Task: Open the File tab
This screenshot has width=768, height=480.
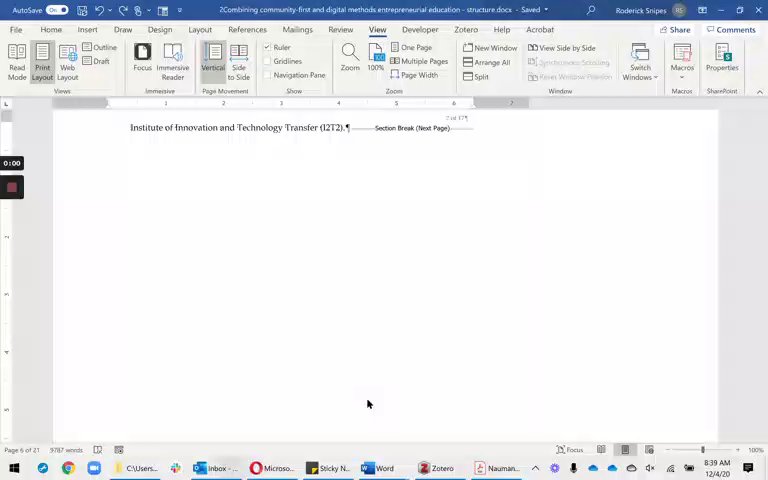Action: click(x=16, y=29)
